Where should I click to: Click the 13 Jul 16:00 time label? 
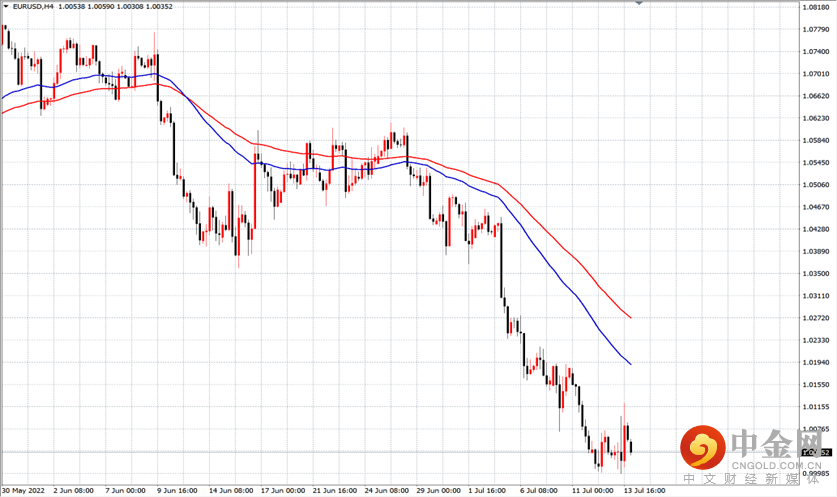(644, 490)
